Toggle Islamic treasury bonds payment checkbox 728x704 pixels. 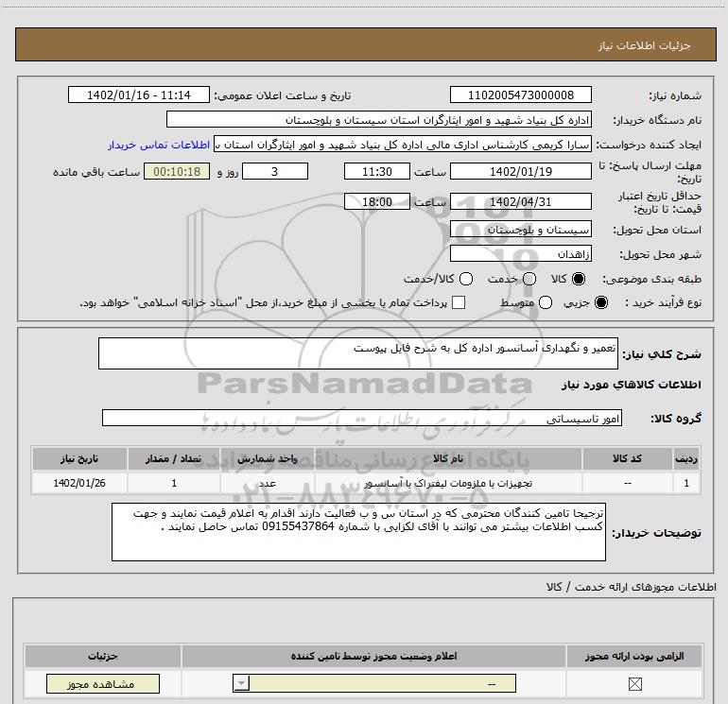click(x=459, y=302)
